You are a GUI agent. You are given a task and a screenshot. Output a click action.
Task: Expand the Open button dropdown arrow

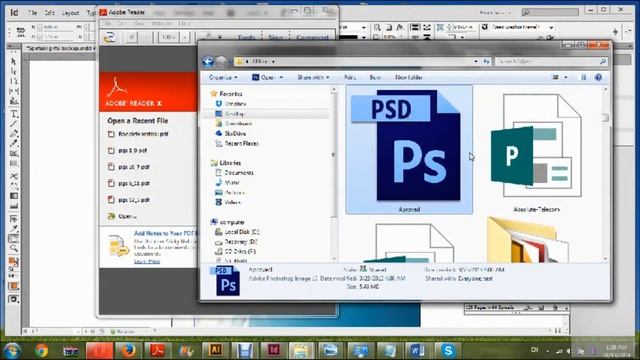281,77
